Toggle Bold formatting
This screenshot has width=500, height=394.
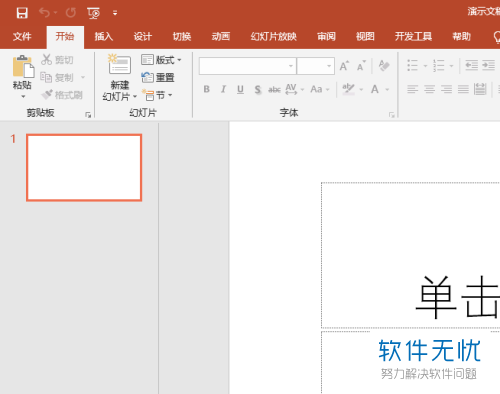(x=207, y=89)
